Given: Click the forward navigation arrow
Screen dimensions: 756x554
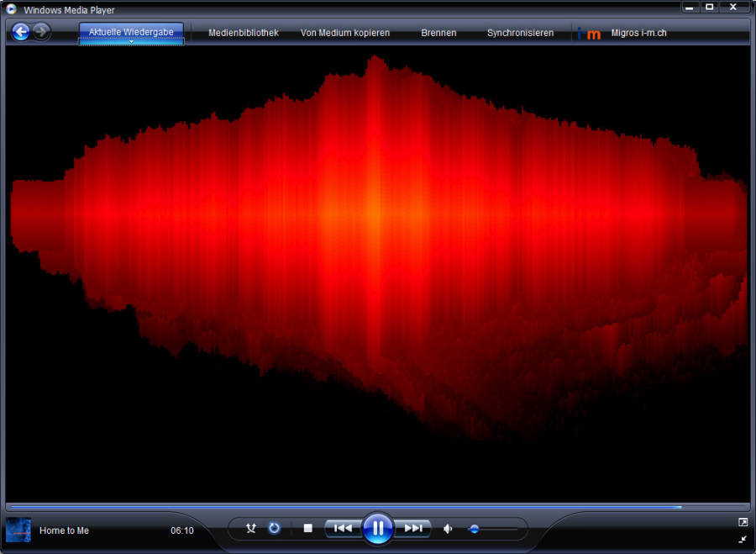Looking at the screenshot, I should (41, 32).
